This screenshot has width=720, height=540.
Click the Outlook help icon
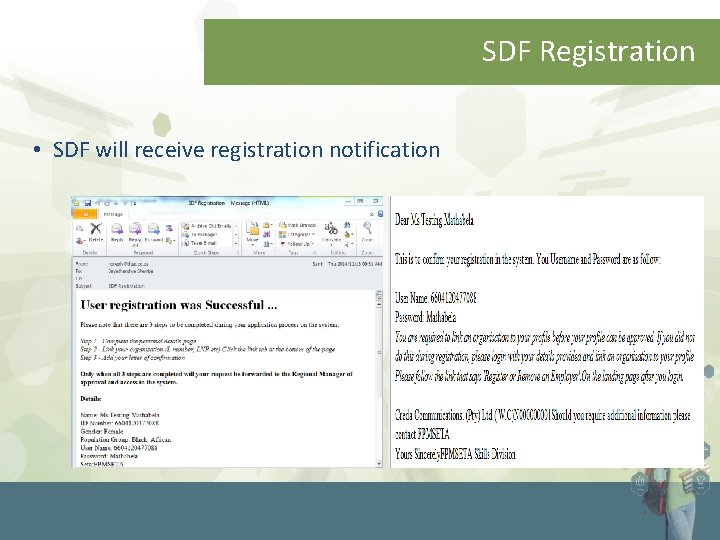click(380, 214)
